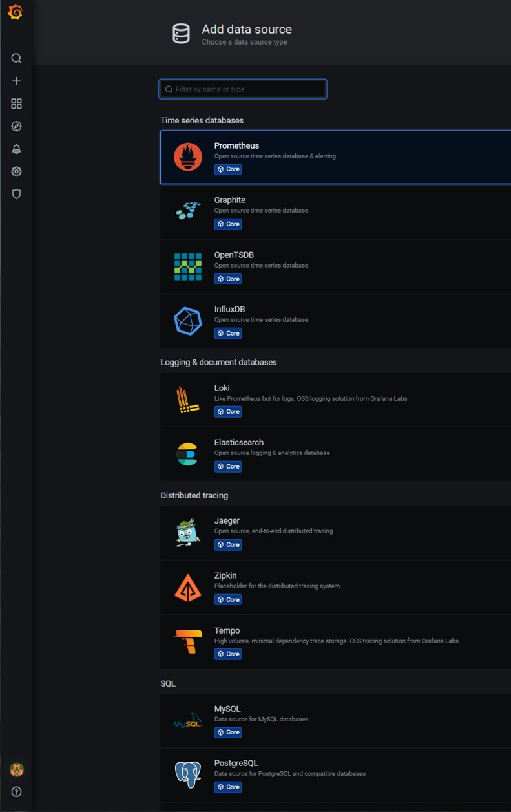Click Tempo trace storage description
This screenshot has width=511, height=812.
pyautogui.click(x=337, y=641)
